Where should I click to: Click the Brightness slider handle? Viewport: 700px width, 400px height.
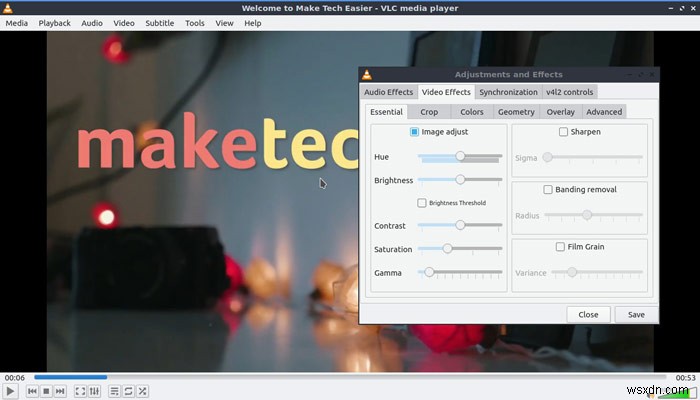pos(460,179)
